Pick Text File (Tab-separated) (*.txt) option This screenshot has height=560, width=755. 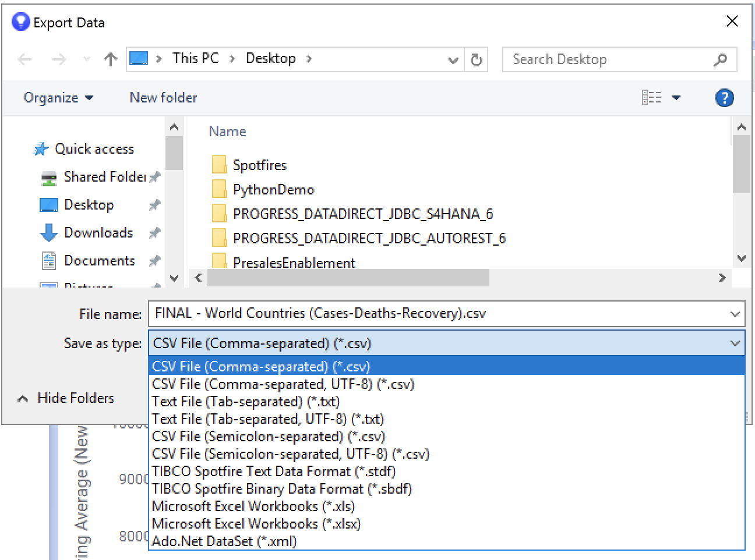click(245, 402)
